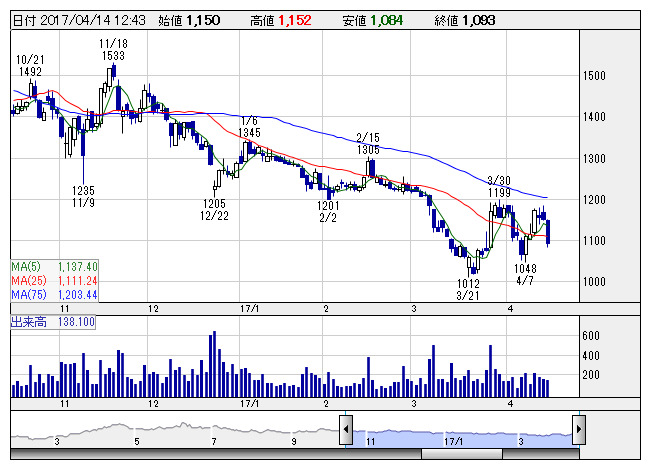
Task: Click the 10/21 high label 1492
Action: pyautogui.click(x=30, y=72)
